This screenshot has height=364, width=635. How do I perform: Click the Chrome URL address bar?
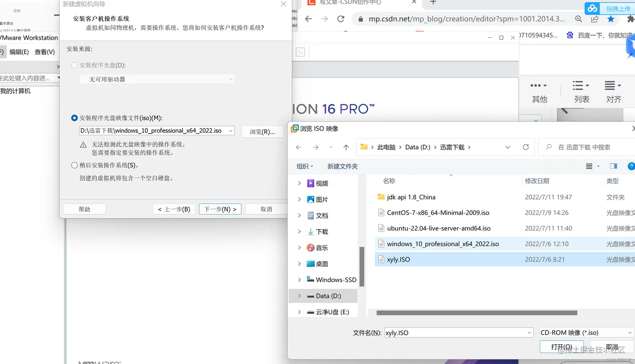466,19
